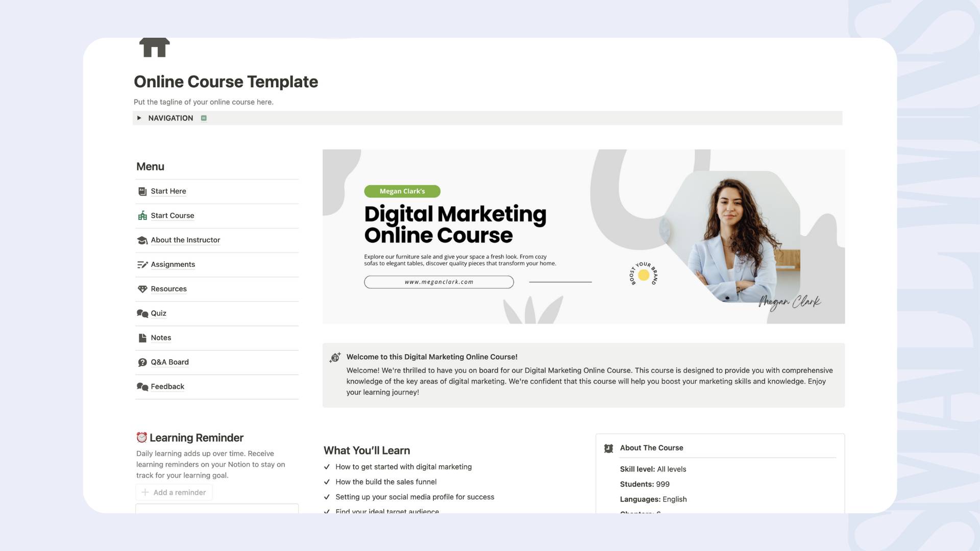Screen dimensions: 980x551
Task: Click the Online Course Template title
Action: [x=226, y=82]
